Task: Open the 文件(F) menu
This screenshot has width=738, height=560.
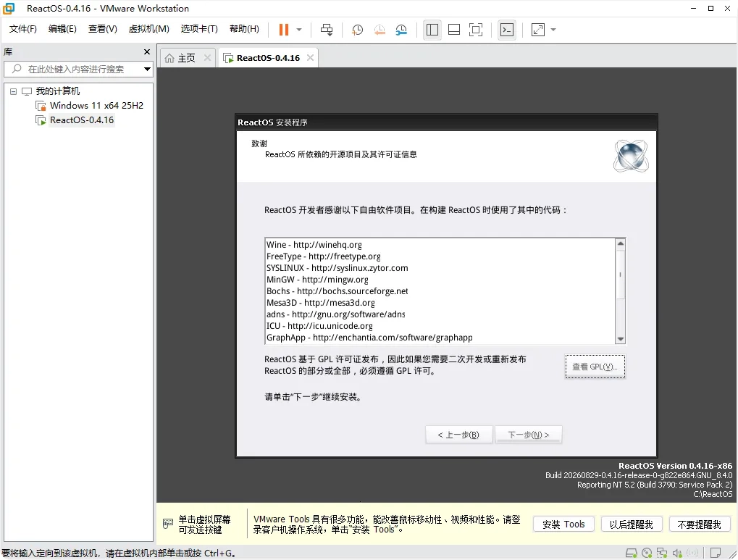Action: click(x=23, y=29)
